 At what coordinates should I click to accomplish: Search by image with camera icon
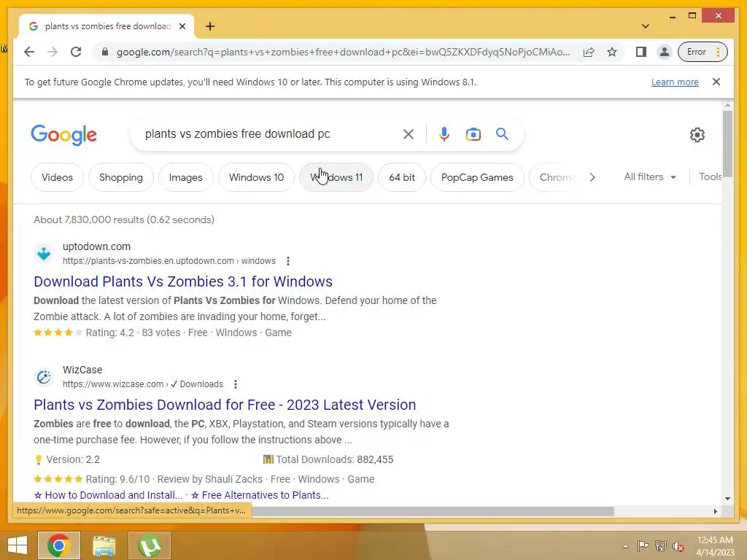coord(473,134)
